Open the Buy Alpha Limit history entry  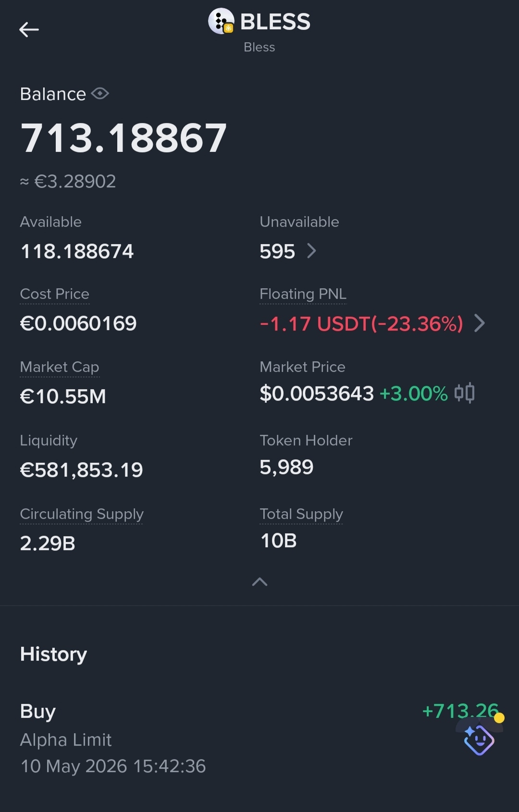[259, 738]
